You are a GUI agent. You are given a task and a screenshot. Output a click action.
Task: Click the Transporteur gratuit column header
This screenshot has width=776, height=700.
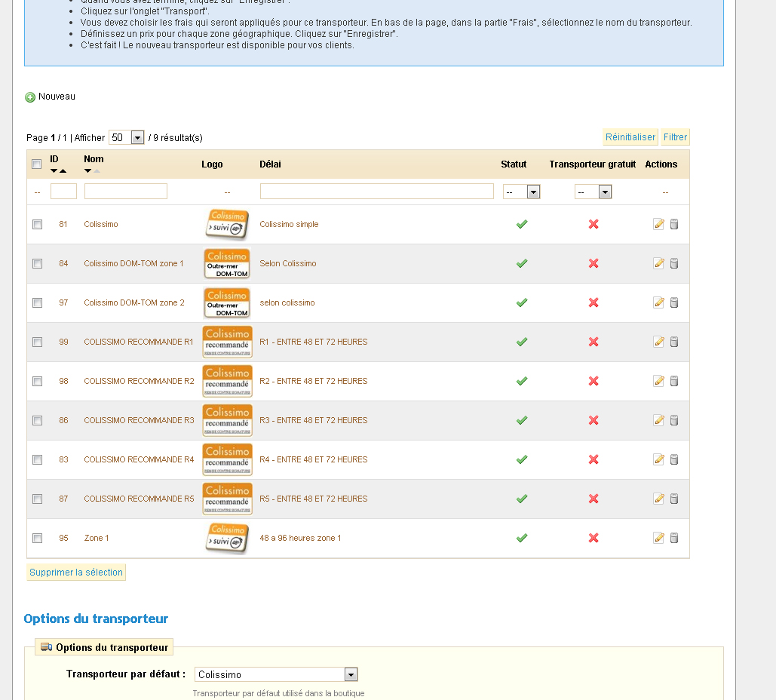(x=593, y=164)
